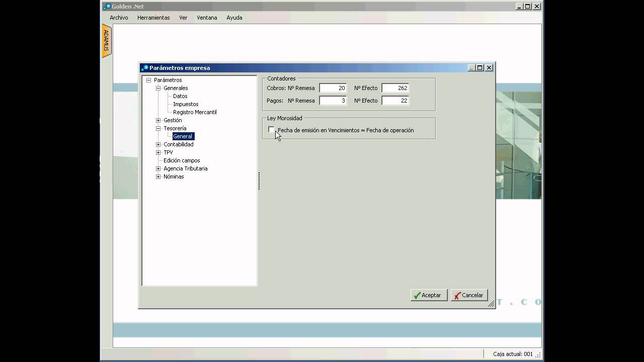Click the dialog resize grip
This screenshot has height=362, width=644.
pos(491,304)
